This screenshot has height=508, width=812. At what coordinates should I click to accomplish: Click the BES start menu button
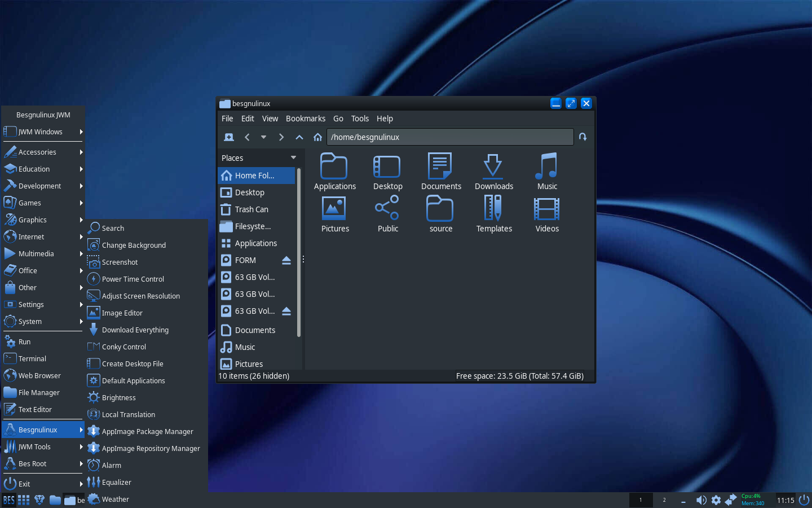8,500
